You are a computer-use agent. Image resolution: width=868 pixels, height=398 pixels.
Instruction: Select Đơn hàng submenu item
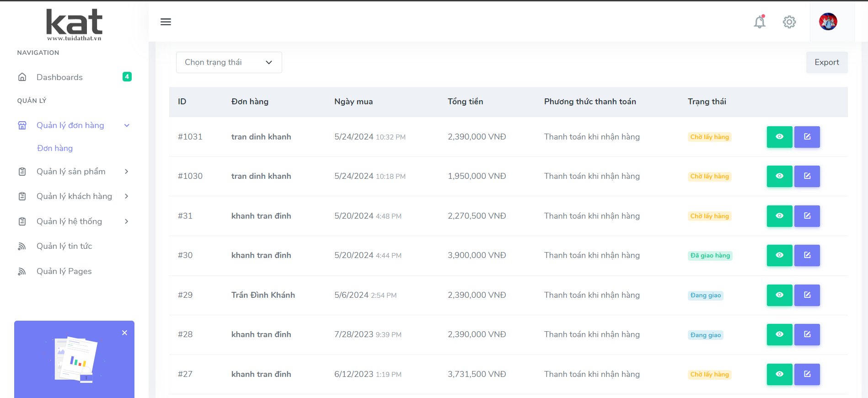pos(55,148)
